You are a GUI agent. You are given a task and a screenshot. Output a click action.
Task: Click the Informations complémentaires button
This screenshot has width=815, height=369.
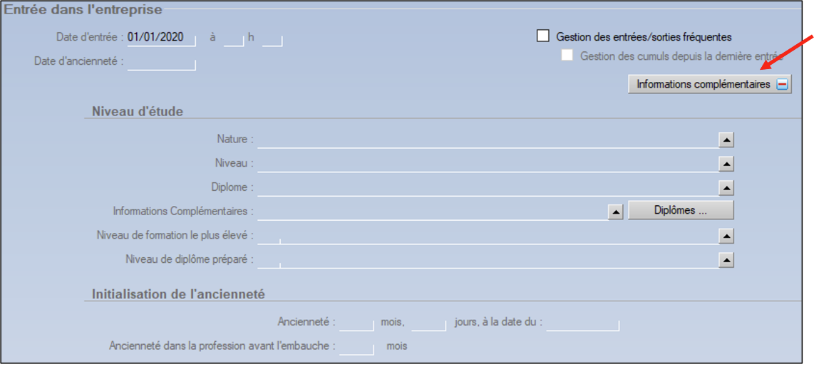click(709, 84)
